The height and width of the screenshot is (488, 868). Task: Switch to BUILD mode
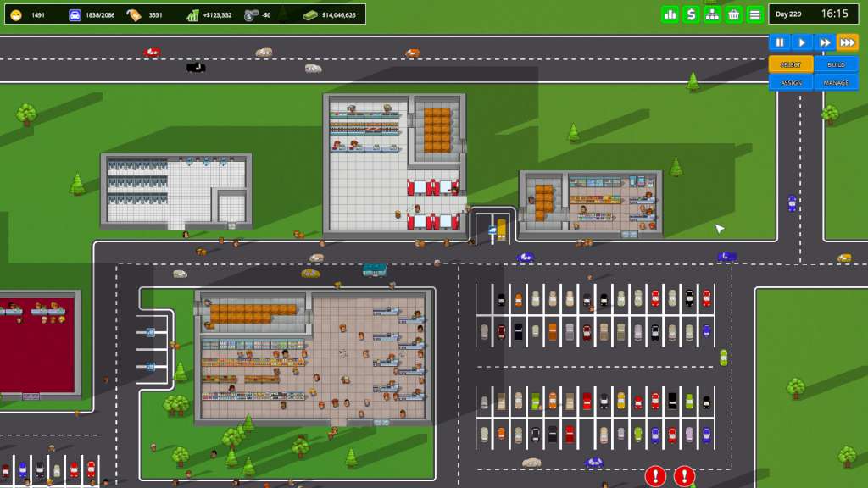click(836, 64)
